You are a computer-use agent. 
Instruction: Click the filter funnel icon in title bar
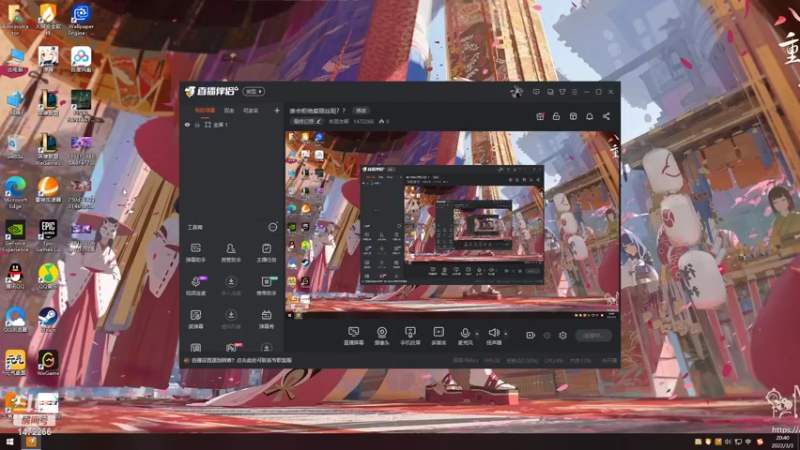(562, 92)
